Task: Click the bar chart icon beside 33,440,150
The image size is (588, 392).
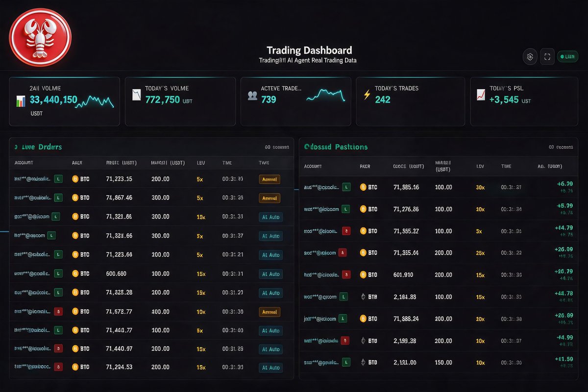Action: pos(20,101)
